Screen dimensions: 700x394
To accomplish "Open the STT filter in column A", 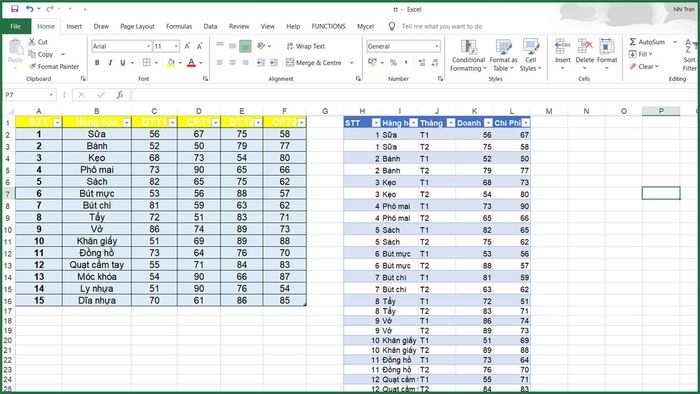I will point(57,122).
